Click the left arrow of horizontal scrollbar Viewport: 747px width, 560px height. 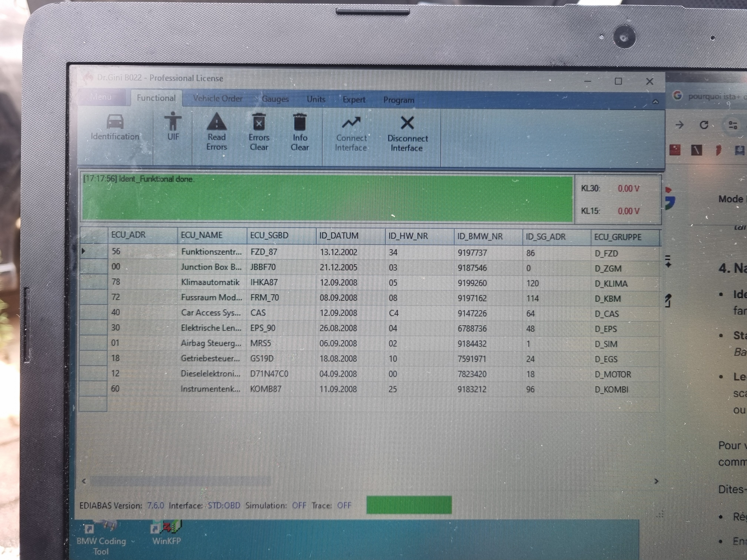(84, 481)
